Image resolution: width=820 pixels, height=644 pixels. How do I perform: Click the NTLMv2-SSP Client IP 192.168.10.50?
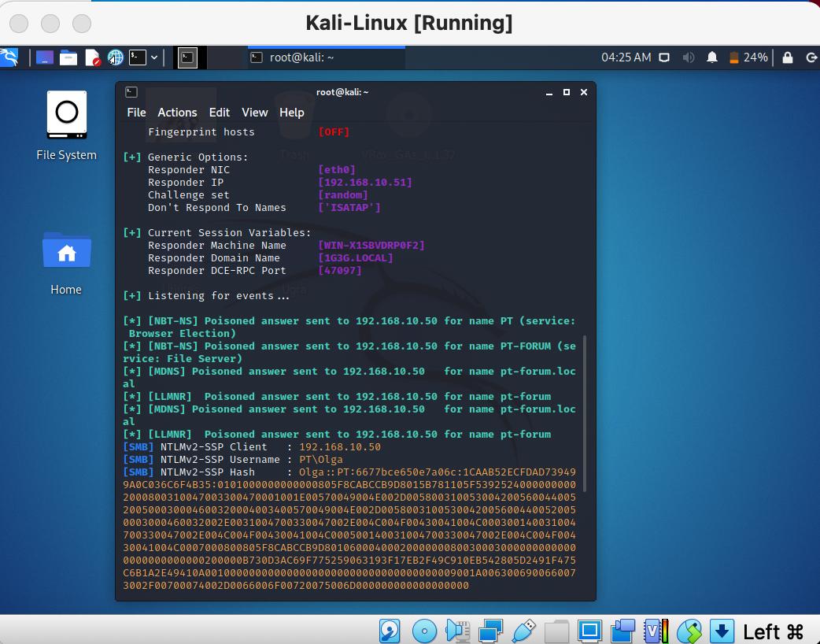click(340, 446)
